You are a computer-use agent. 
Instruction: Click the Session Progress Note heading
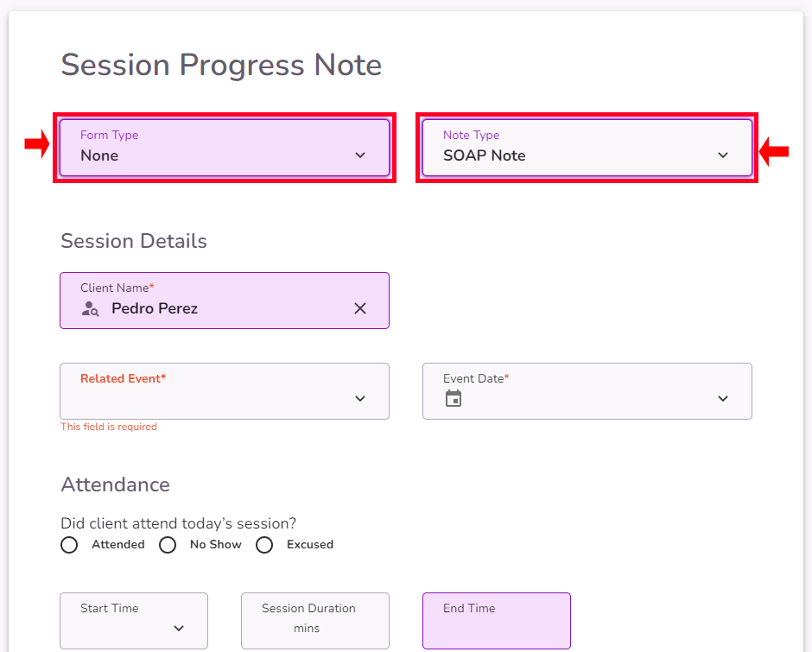pos(221,65)
